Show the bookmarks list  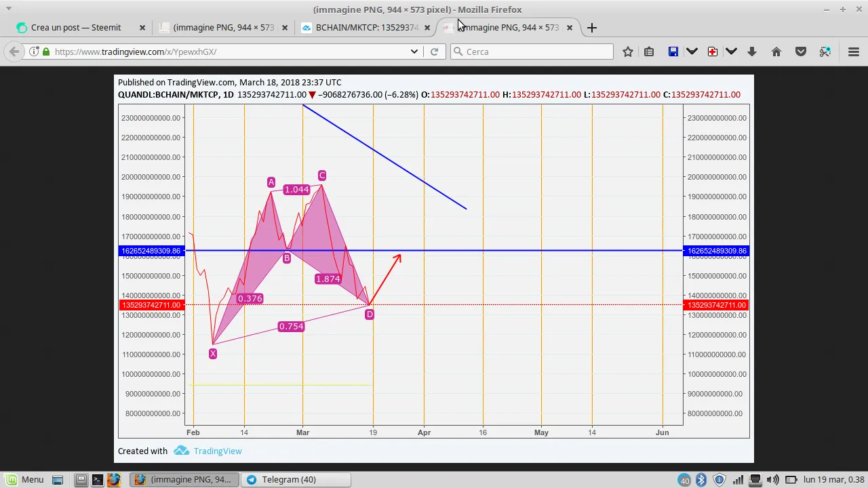[x=649, y=52]
